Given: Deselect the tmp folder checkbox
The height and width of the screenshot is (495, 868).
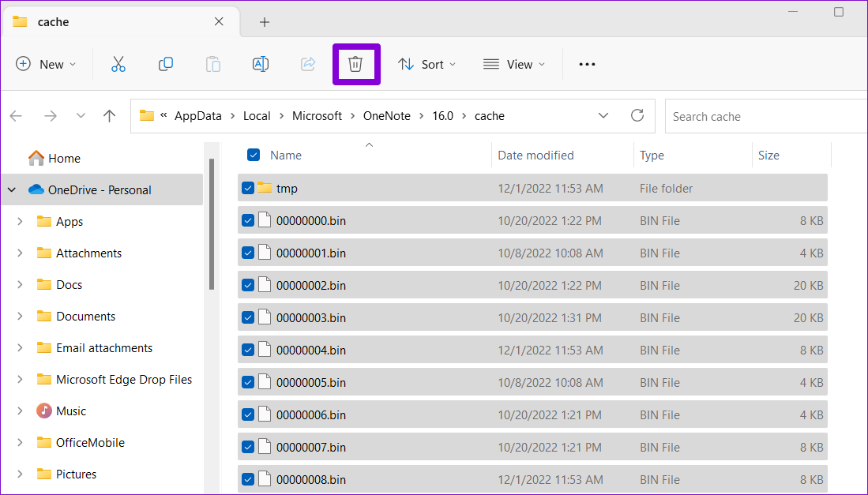Looking at the screenshot, I should 248,188.
